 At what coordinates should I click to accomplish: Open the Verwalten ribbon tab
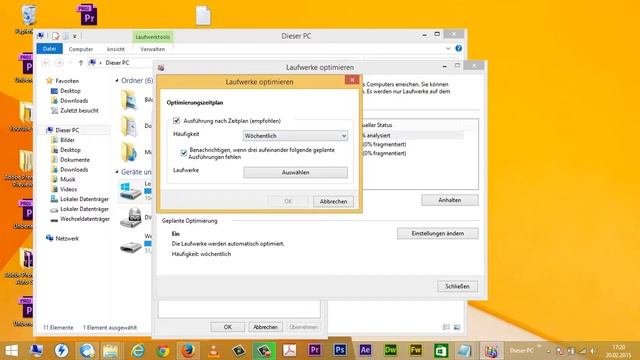pyautogui.click(x=153, y=49)
